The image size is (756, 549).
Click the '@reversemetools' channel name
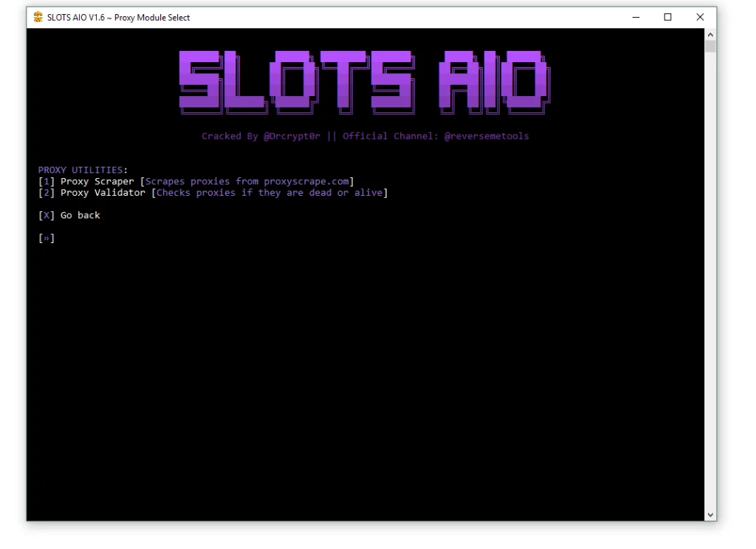tap(486, 136)
